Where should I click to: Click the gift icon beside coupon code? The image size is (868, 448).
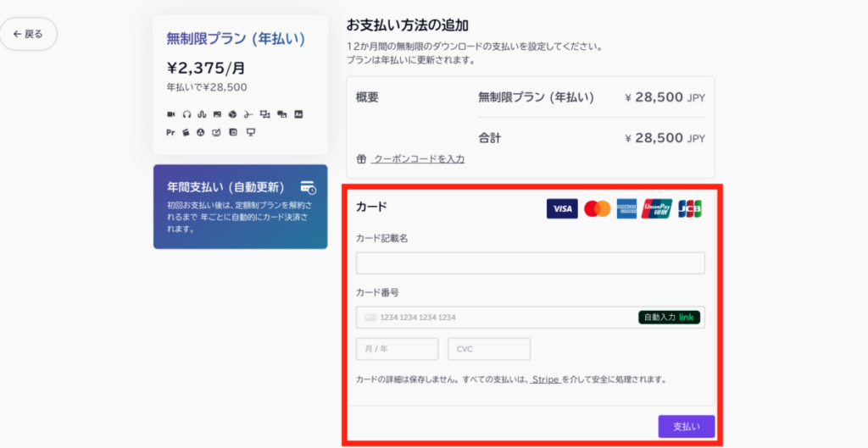point(361,158)
